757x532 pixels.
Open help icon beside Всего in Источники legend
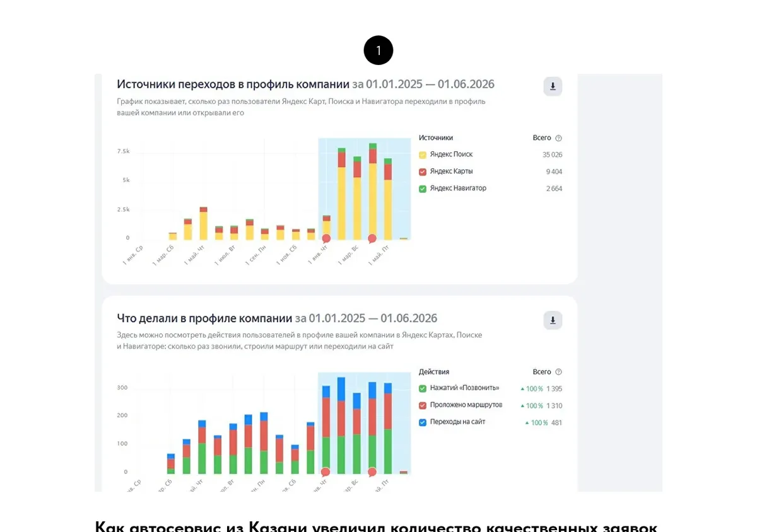click(558, 138)
